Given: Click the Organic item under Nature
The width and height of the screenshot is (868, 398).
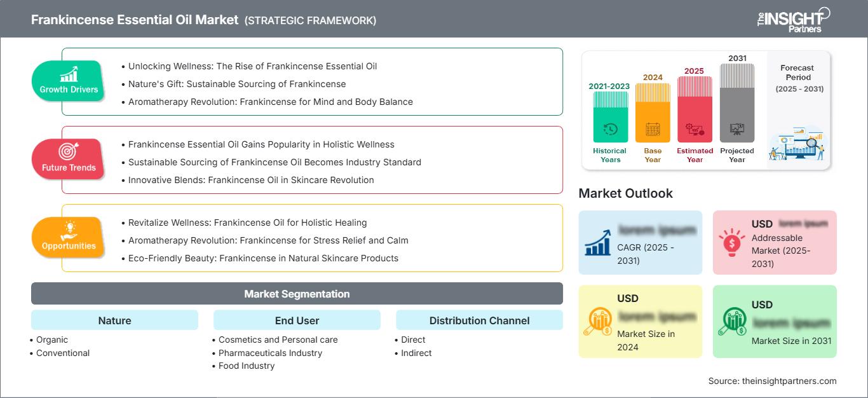Looking at the screenshot, I should pos(52,340).
